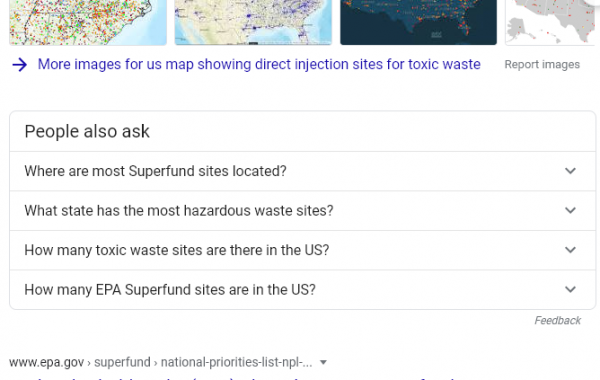
Task: Open the gray Alaska map thumbnail
Action: (553, 22)
